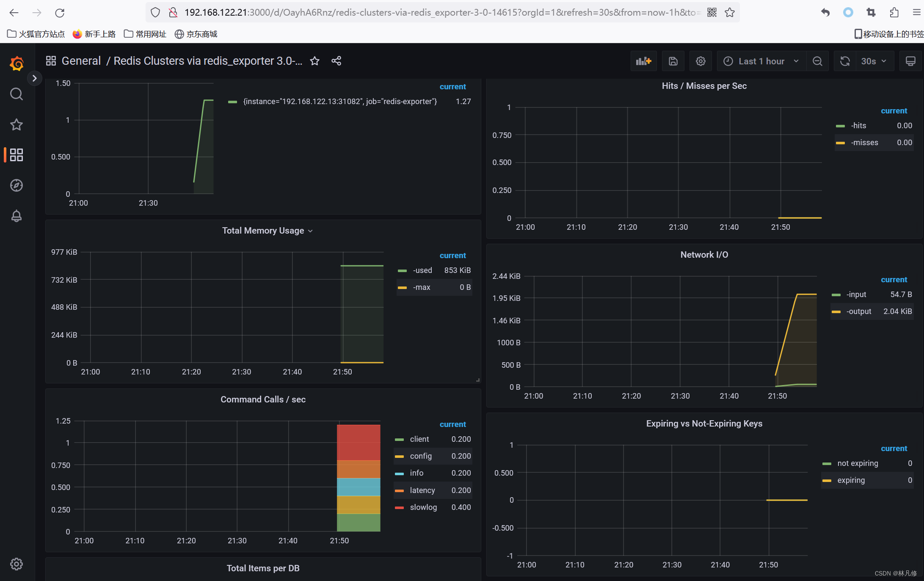
Task: Open the 30s refresh interval dropdown
Action: pos(874,61)
